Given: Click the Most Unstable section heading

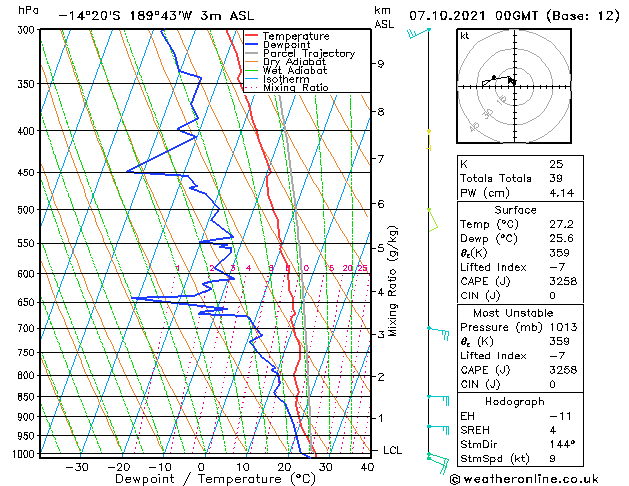Looking at the screenshot, I should coord(513,313).
